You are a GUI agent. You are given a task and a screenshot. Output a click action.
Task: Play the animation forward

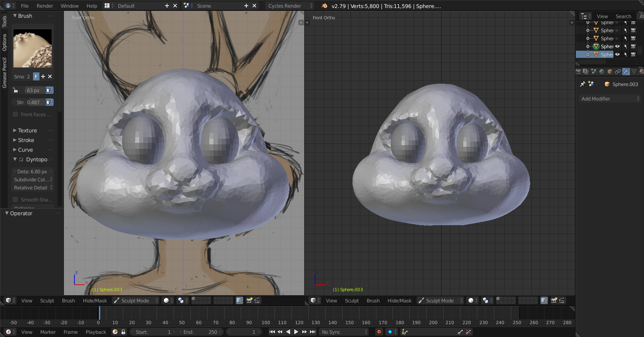[x=296, y=332]
